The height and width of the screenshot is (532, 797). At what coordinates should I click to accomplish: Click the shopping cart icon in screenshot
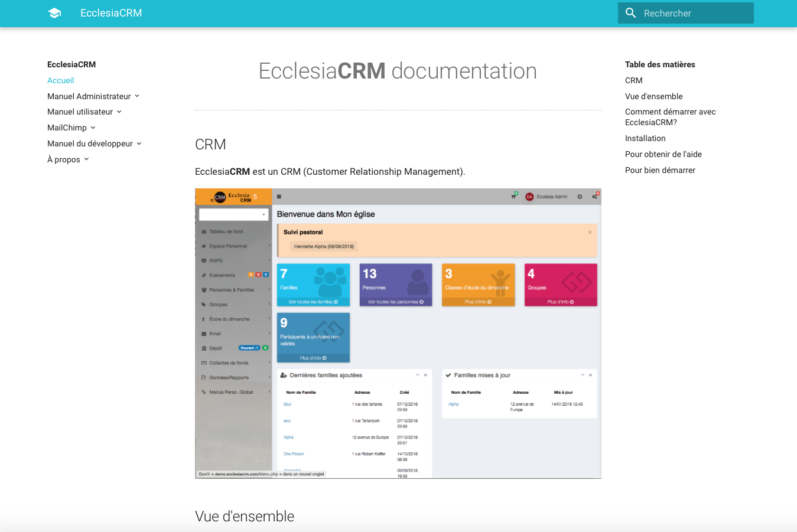513,197
